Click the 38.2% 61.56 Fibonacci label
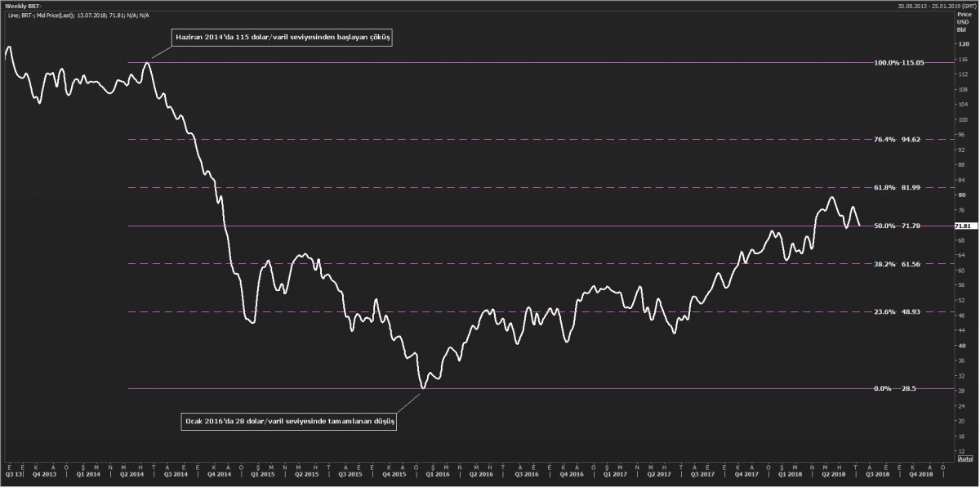Viewport: 980px width, 488px height. [898, 264]
